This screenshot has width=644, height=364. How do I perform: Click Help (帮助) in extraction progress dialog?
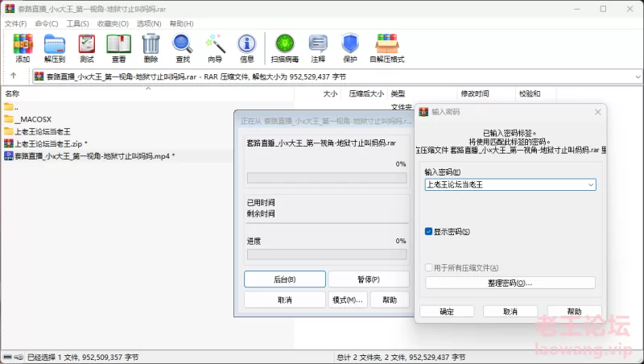click(390, 300)
